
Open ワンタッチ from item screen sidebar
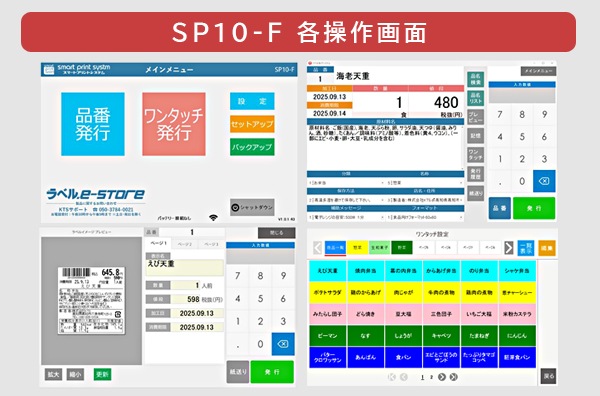pyautogui.click(x=475, y=155)
